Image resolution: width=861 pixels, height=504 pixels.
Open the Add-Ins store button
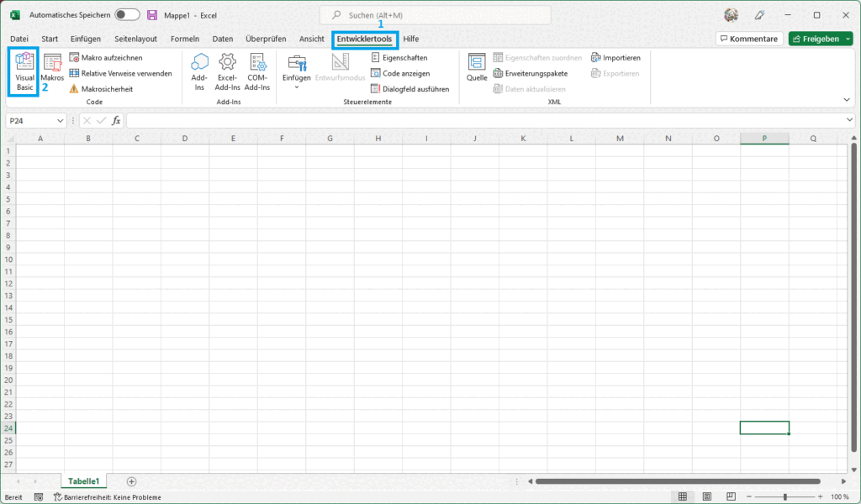[199, 72]
